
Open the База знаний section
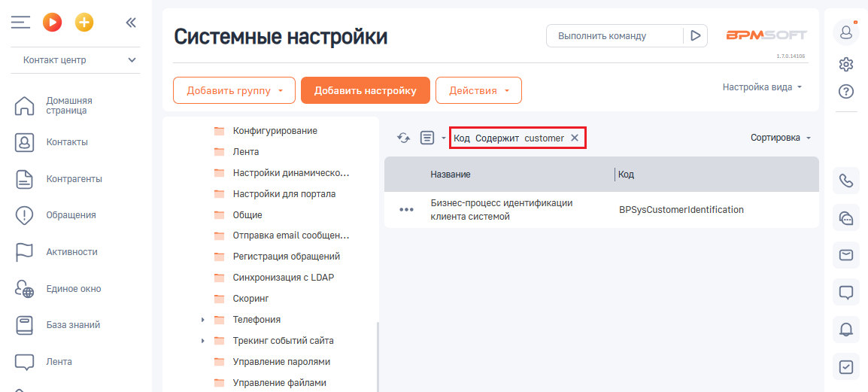[x=73, y=325]
